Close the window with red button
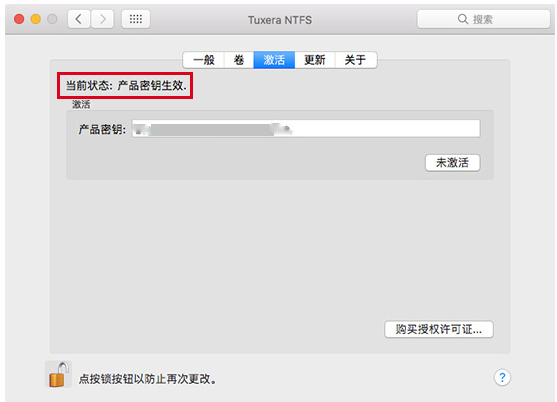 (x=19, y=19)
